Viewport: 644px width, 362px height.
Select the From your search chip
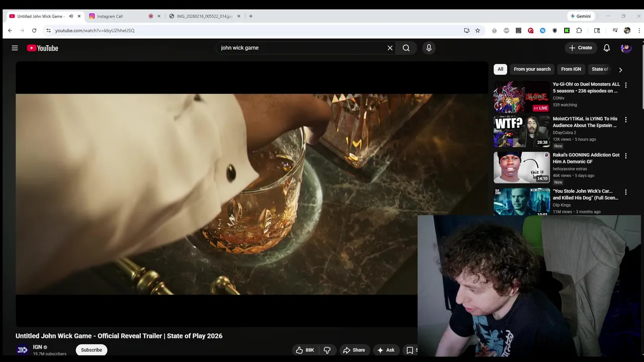click(x=532, y=69)
